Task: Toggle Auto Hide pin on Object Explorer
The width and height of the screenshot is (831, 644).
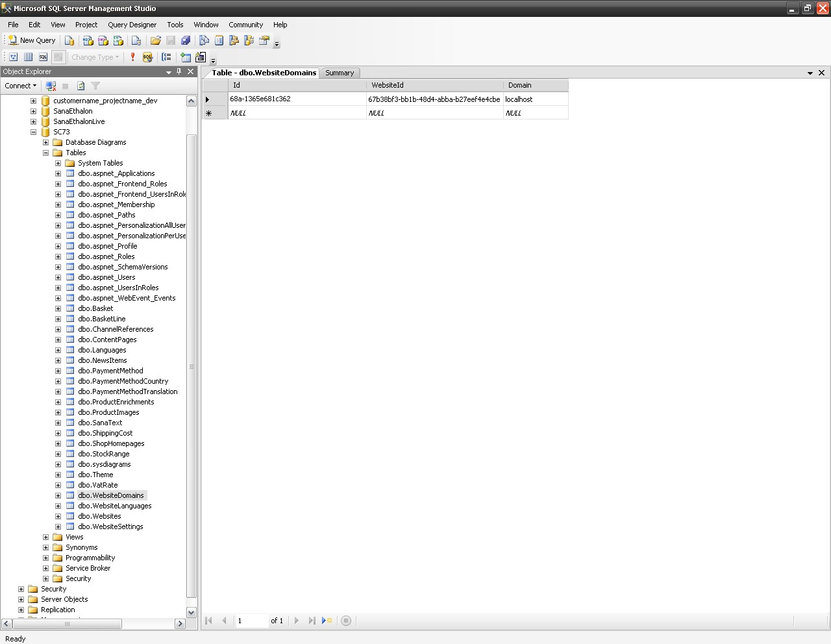Action: [179, 71]
